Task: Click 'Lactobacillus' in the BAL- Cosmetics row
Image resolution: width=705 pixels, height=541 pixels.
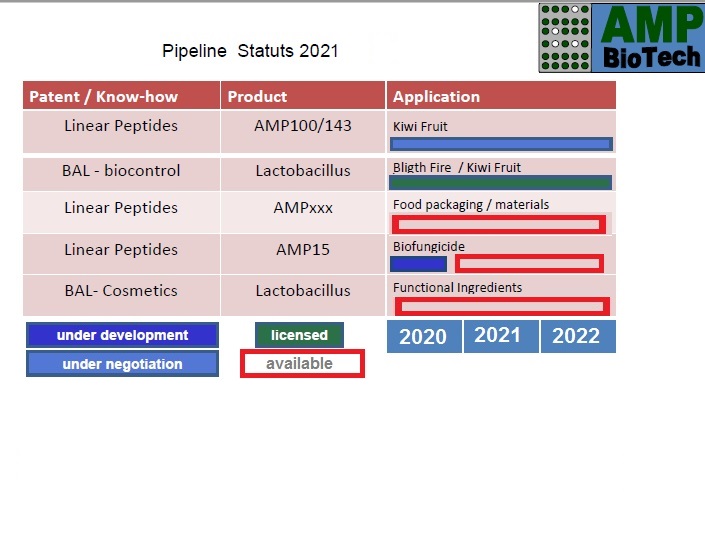Action: pos(303,291)
